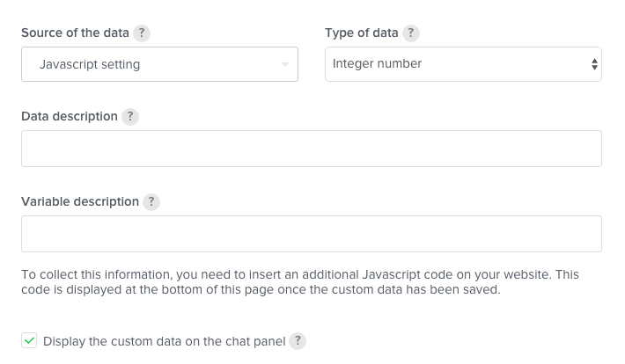This screenshot has width=625, height=364.
Task: Open the Integer number type dropdown
Action: (x=463, y=64)
